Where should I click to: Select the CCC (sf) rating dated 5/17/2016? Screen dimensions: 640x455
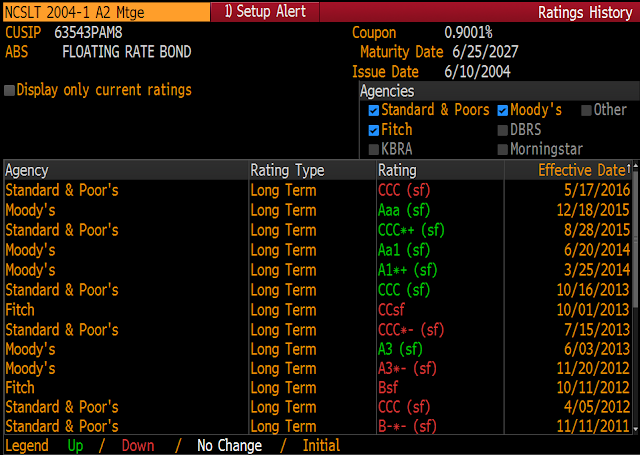tap(404, 191)
